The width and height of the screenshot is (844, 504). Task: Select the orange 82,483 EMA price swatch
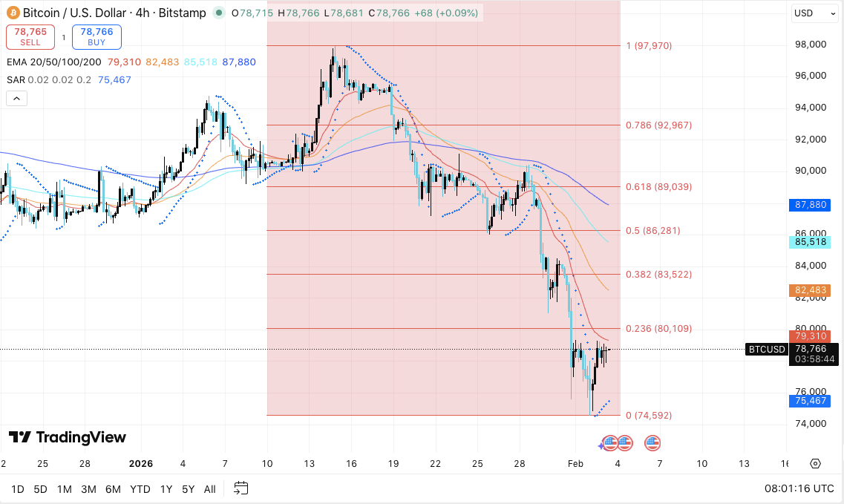coord(809,290)
